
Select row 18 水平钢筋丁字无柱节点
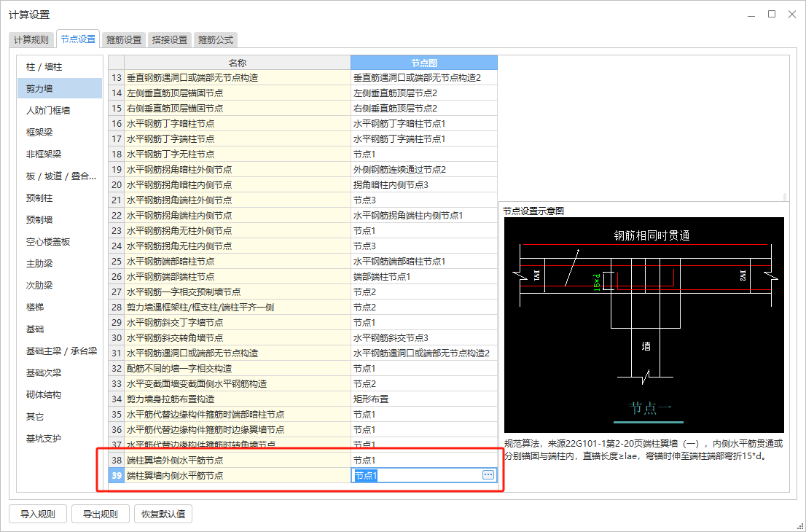tap(238, 154)
